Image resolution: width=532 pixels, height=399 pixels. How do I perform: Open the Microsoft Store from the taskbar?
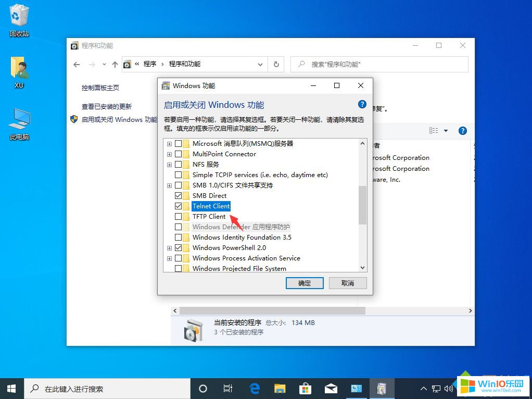tap(306, 389)
